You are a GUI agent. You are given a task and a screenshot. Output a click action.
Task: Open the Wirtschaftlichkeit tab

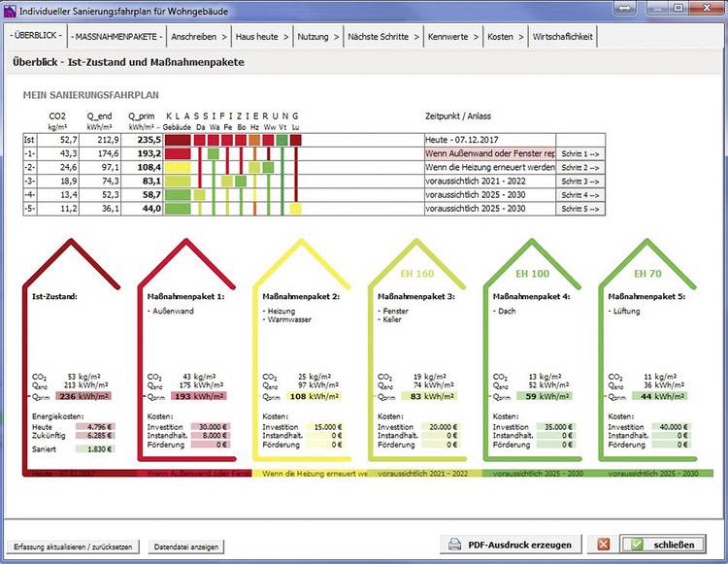563,37
